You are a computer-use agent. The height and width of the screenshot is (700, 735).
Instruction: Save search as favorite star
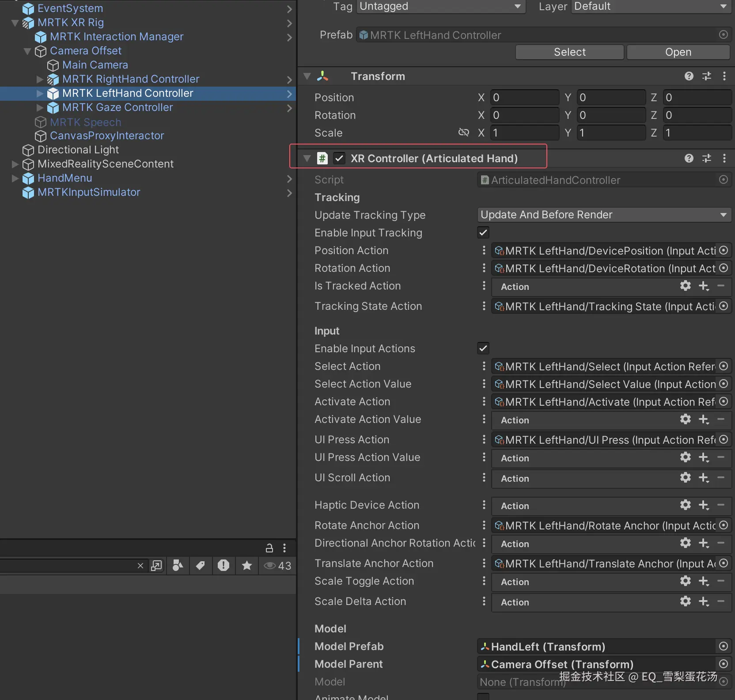pyautogui.click(x=247, y=566)
